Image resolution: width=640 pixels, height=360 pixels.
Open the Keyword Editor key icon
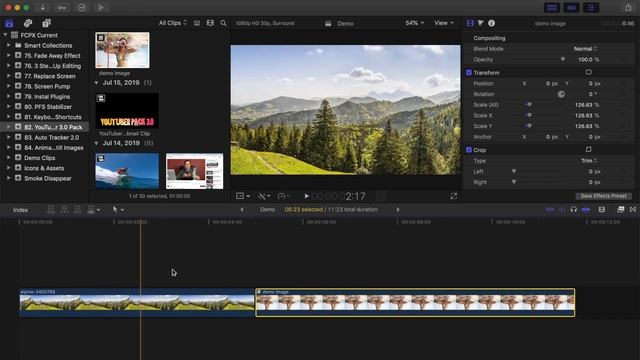tap(62, 7)
